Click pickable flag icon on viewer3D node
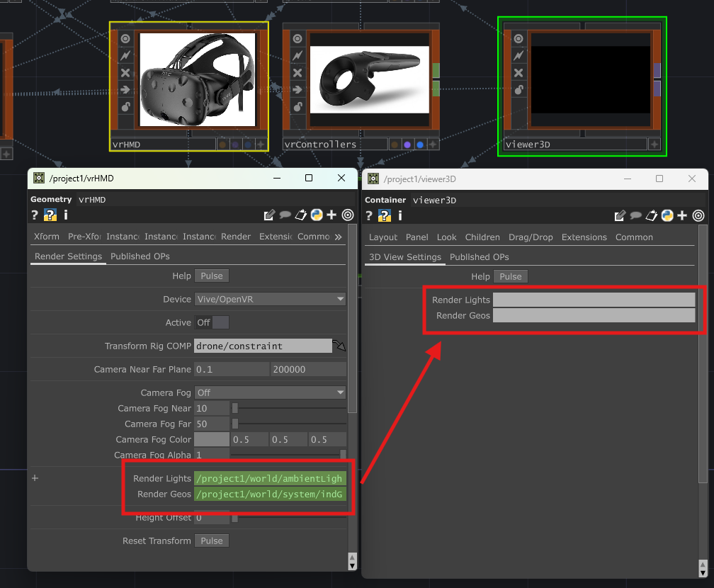The image size is (714, 588). click(518, 90)
